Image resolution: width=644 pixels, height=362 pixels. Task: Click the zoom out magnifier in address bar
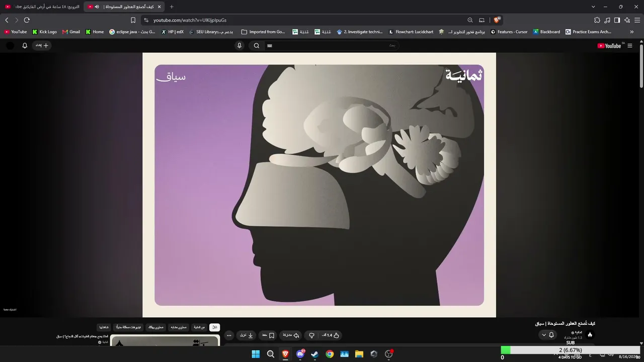(x=470, y=20)
